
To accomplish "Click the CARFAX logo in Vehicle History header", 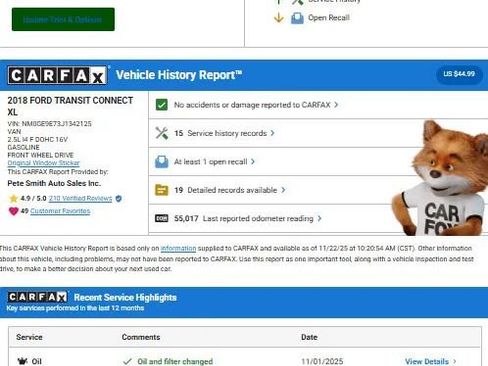I will pos(57,75).
